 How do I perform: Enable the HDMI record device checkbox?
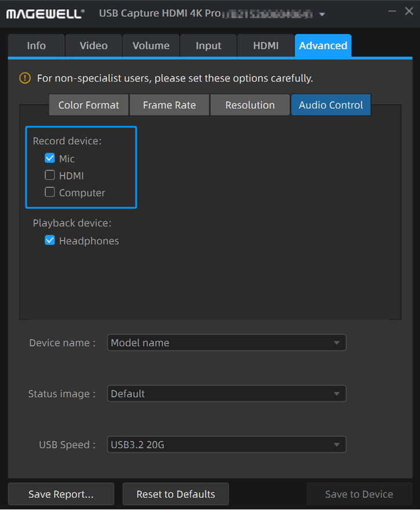click(50, 175)
